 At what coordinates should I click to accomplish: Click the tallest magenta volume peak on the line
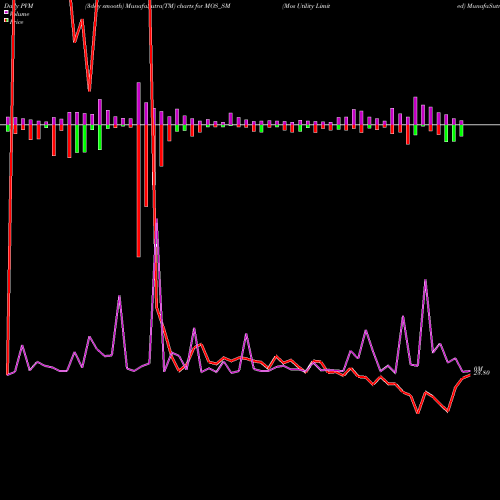pos(157,220)
